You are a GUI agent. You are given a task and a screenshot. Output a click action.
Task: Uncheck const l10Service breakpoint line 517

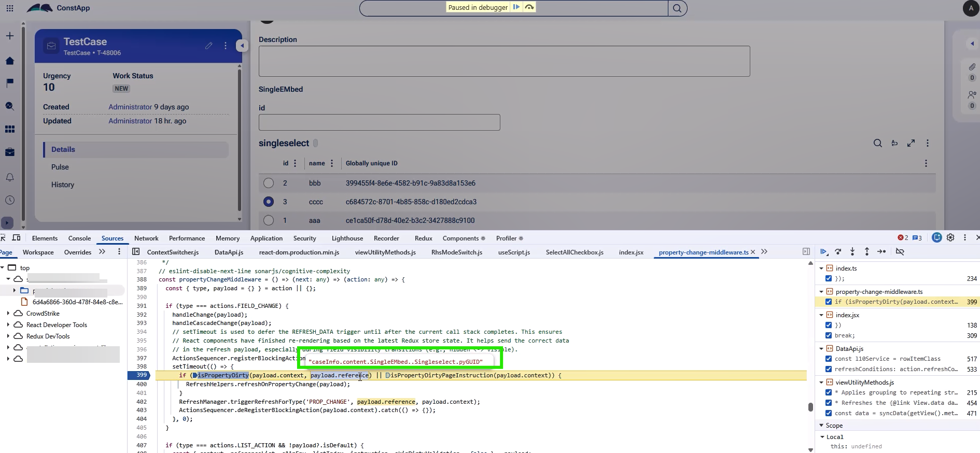pyautogui.click(x=829, y=359)
